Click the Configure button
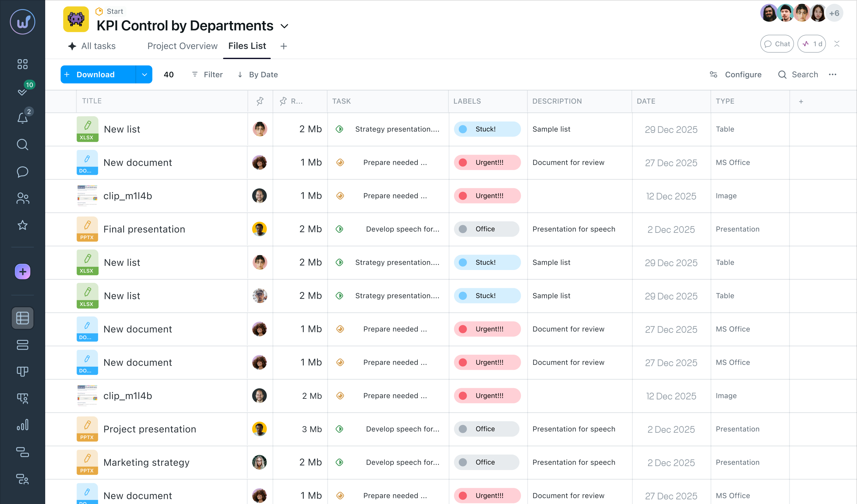 736,74
